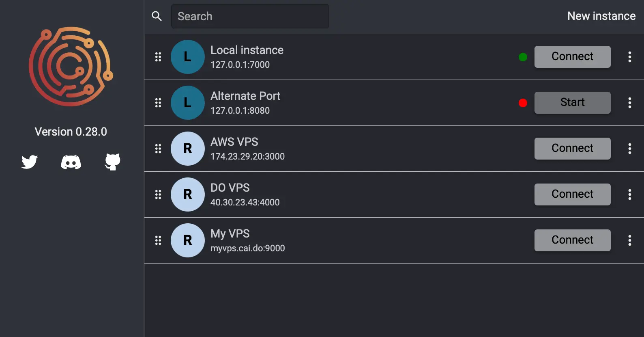This screenshot has width=644, height=337.
Task: Open the Twitter link icon
Action: coord(30,162)
